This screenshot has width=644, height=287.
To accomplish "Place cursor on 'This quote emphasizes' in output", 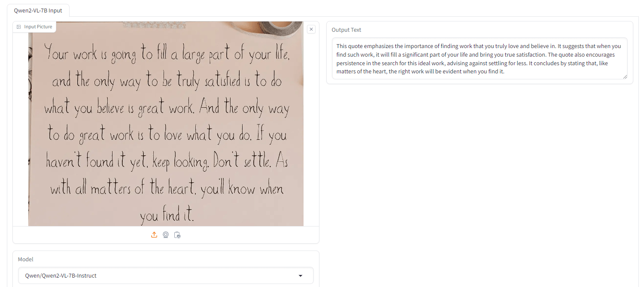I will click(364, 46).
